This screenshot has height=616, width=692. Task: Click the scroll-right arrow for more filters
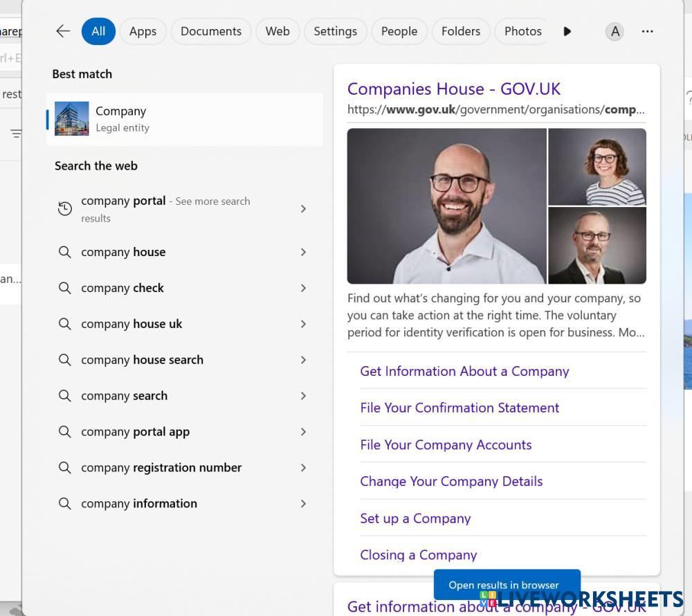567,31
